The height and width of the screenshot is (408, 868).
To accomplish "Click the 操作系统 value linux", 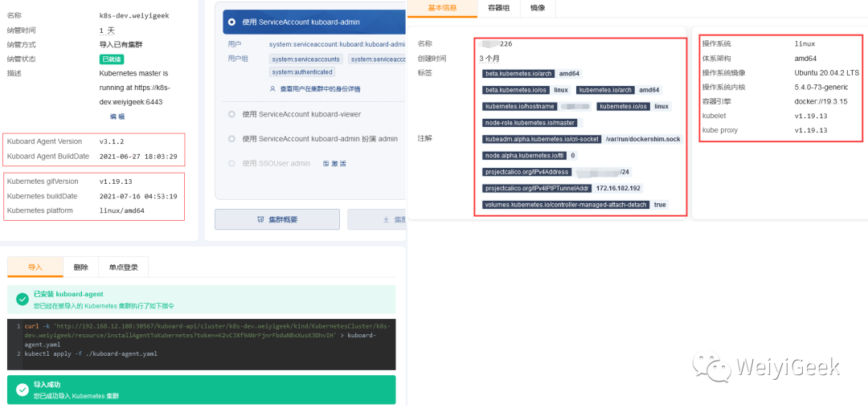I will coord(805,43).
